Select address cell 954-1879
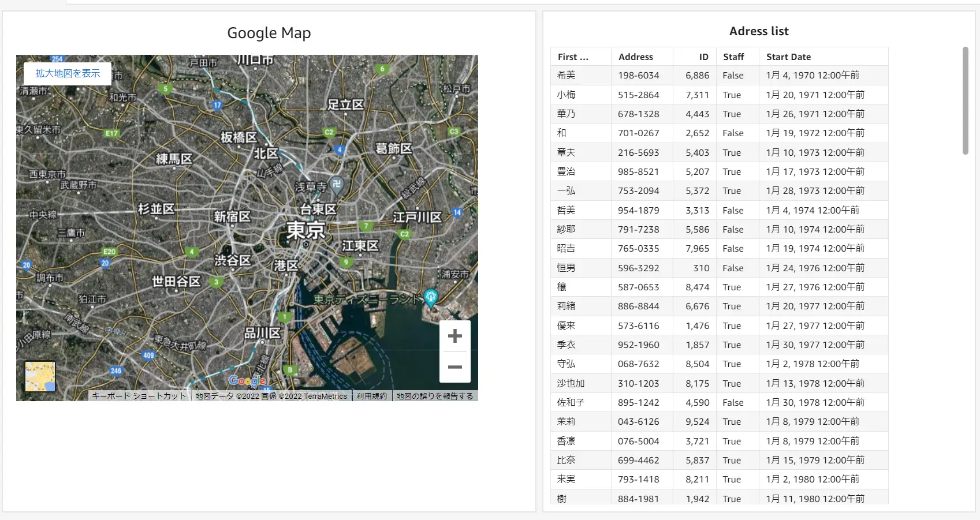The height and width of the screenshot is (520, 980). coord(642,210)
